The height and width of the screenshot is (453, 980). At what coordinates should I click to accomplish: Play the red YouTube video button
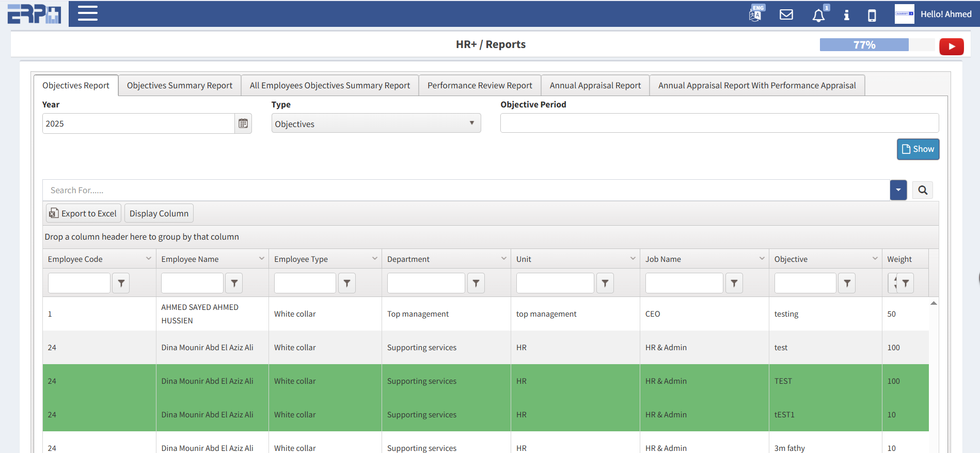(951, 46)
